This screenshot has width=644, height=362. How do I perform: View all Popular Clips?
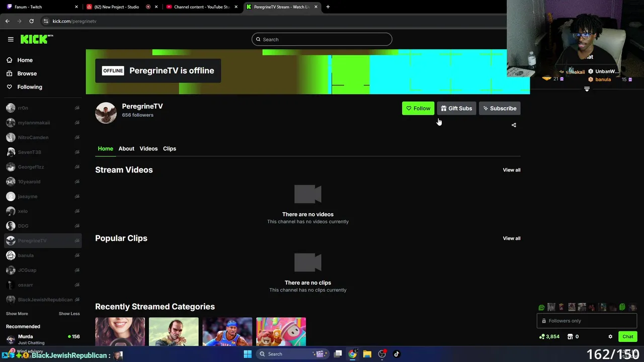pyautogui.click(x=512, y=238)
